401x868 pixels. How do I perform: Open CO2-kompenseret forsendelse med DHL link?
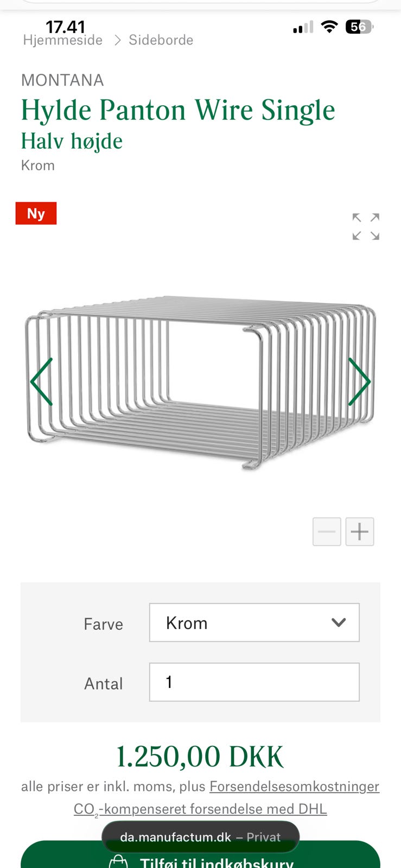coord(200,809)
